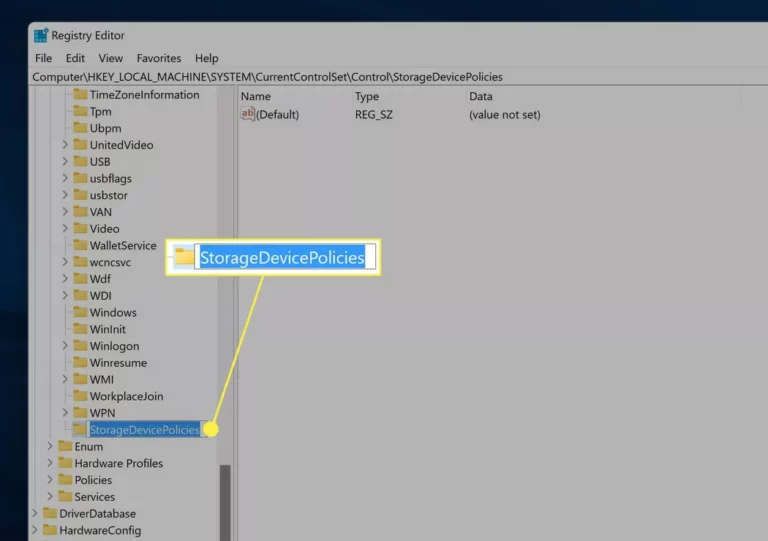This screenshot has height=541, width=768.
Task: Open the Help menu
Action: pos(207,58)
